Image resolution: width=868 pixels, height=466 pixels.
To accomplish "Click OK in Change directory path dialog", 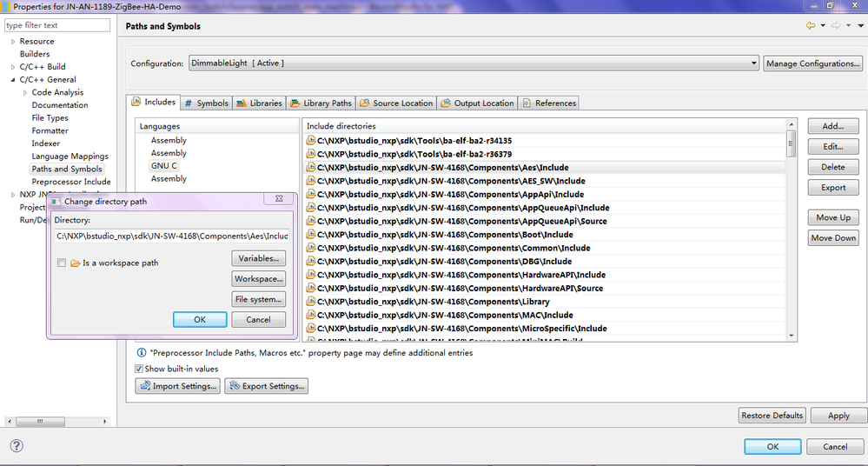I will (200, 320).
